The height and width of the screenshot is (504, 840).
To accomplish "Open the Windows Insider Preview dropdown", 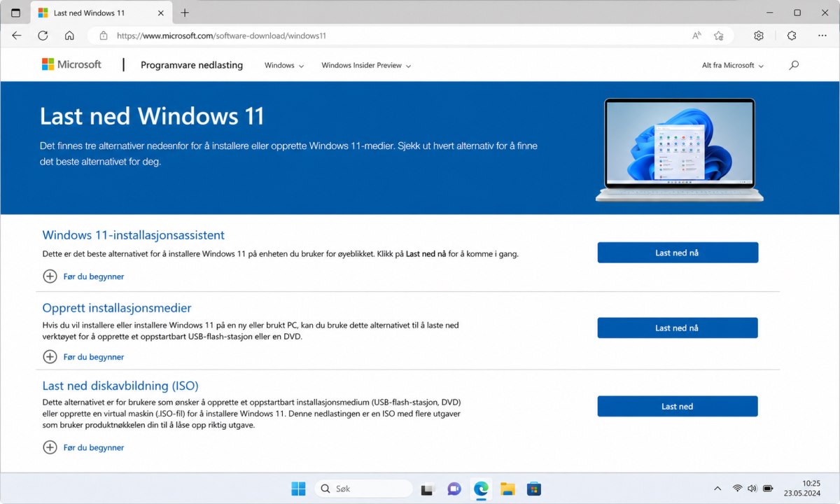I will [x=366, y=65].
